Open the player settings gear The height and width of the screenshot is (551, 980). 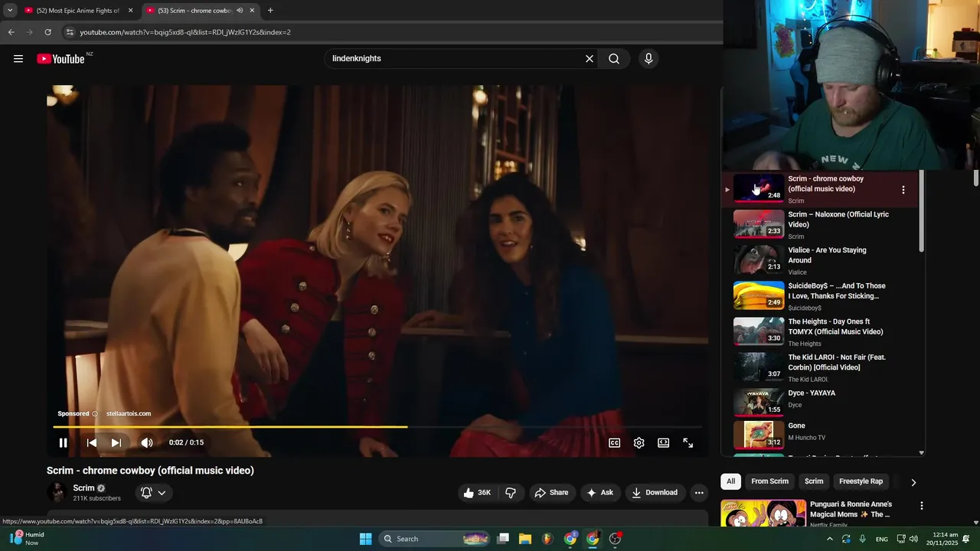(x=639, y=442)
